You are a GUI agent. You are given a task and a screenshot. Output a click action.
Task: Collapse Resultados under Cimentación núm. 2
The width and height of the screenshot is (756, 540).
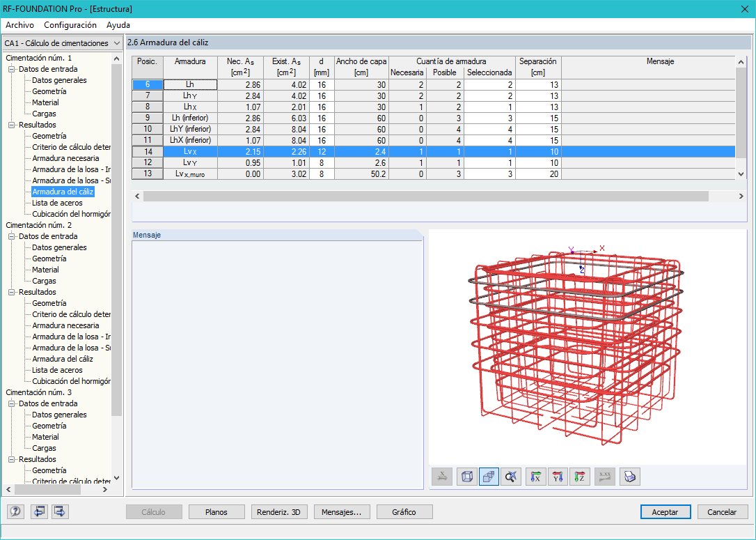(12, 292)
